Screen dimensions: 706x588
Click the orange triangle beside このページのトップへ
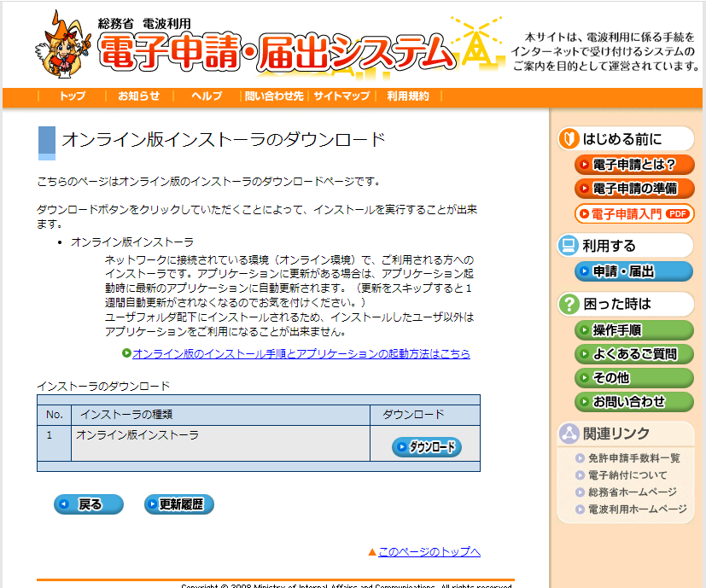tap(372, 552)
